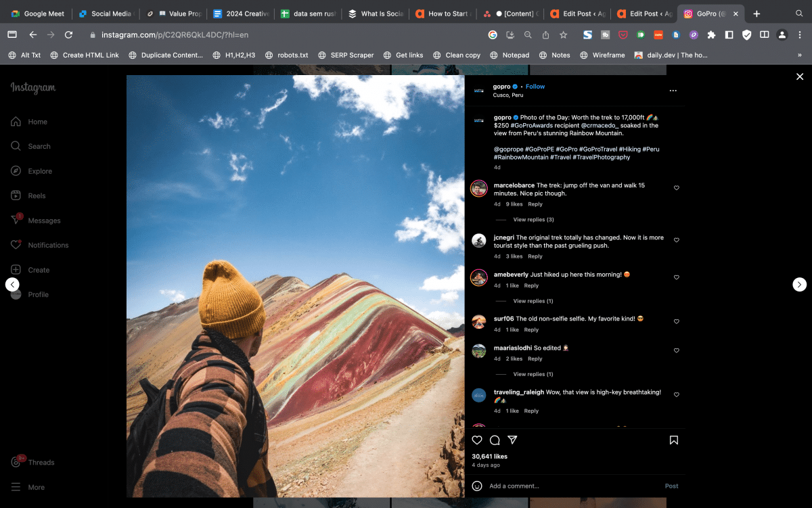The image size is (812, 508).
Task: Switch to Google Meet tab
Action: coord(37,14)
